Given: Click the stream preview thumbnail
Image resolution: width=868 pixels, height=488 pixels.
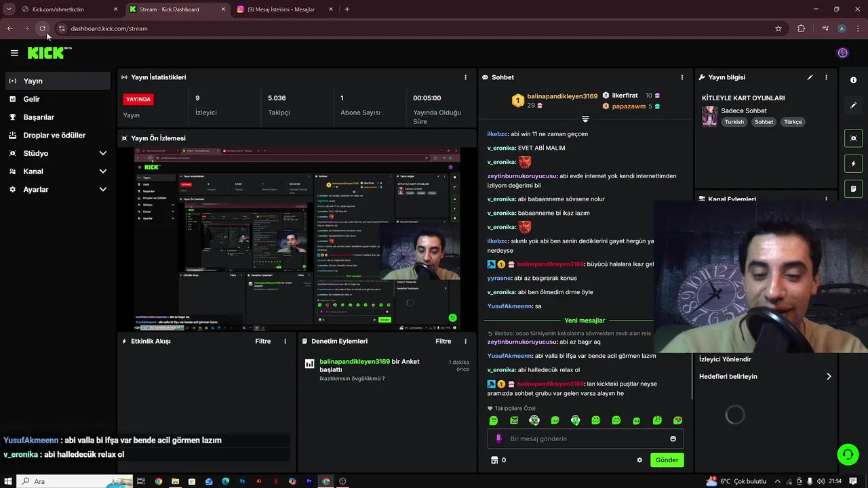Looking at the screenshot, I should click(297, 239).
